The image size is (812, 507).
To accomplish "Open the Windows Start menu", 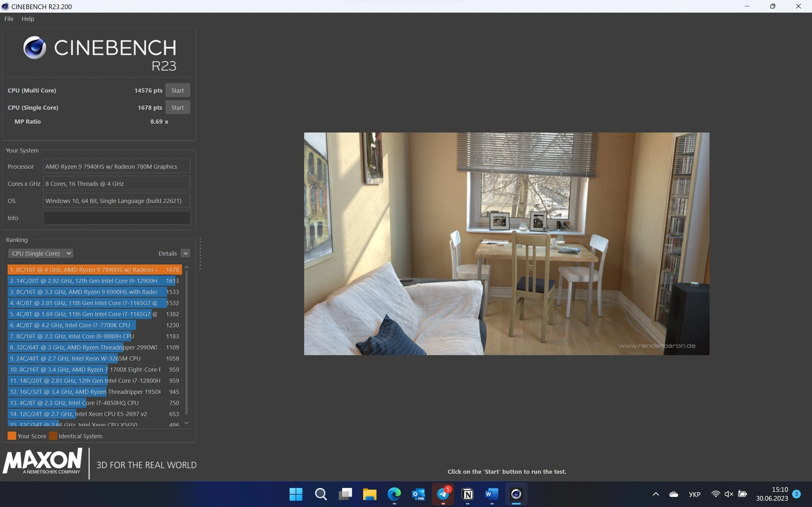I will [296, 494].
